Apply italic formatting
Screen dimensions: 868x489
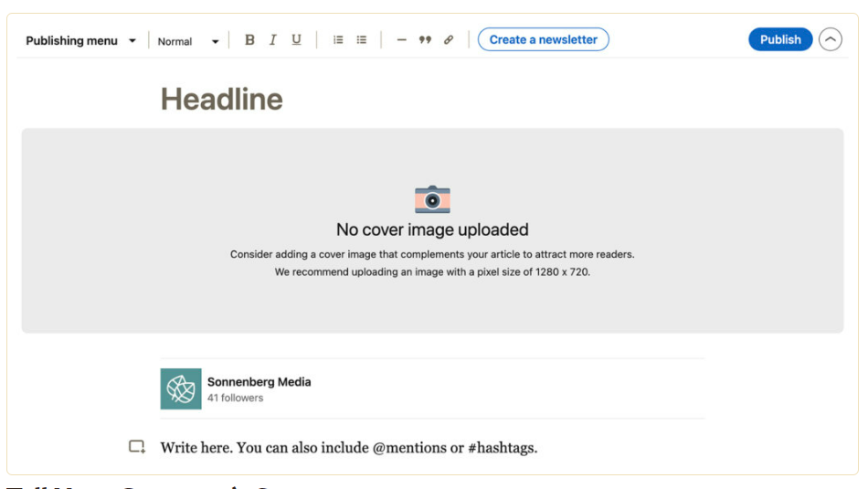(272, 40)
